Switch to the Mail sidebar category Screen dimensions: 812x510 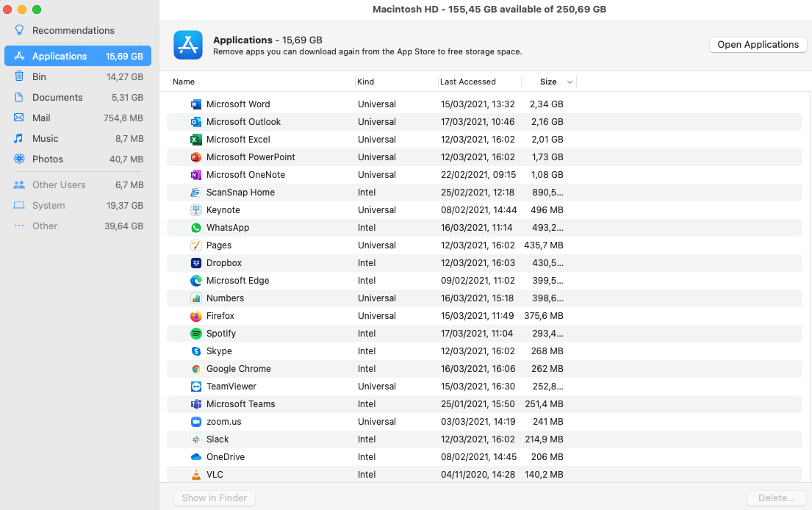pyautogui.click(x=78, y=118)
